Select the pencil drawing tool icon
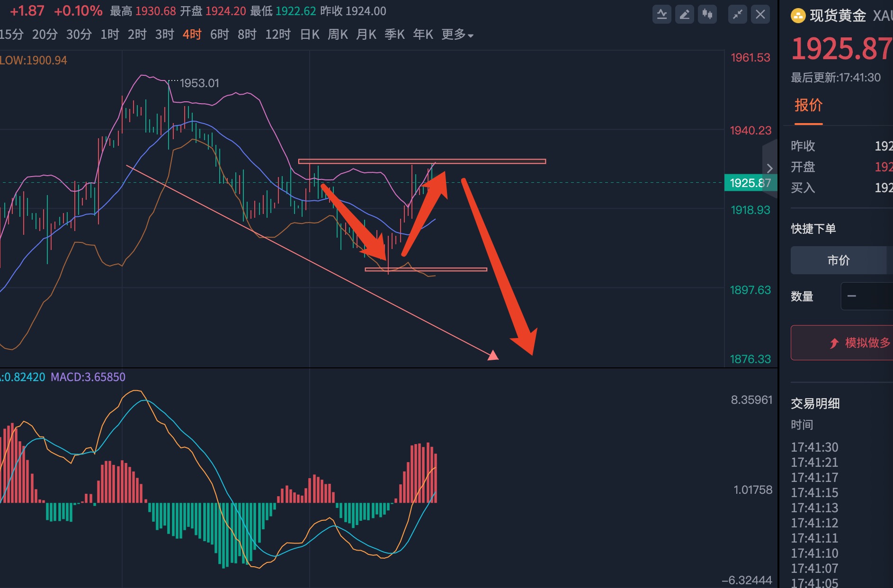Screen dimensions: 893x588 (685, 14)
